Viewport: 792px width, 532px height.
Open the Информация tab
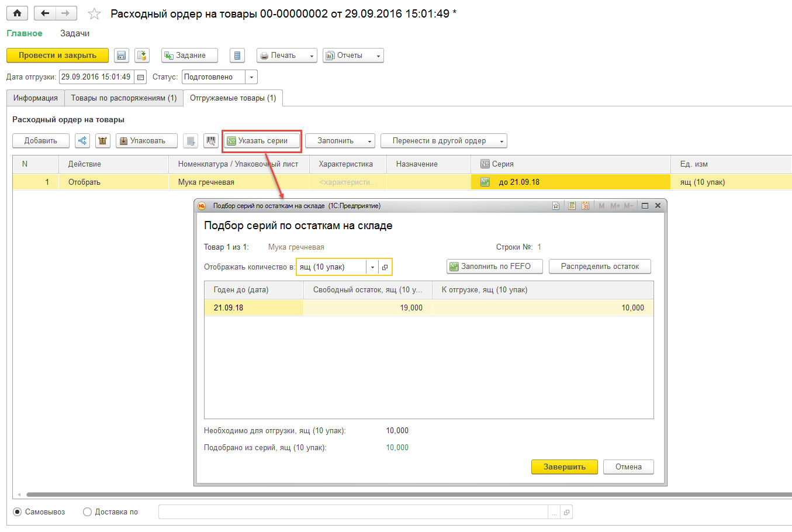36,98
